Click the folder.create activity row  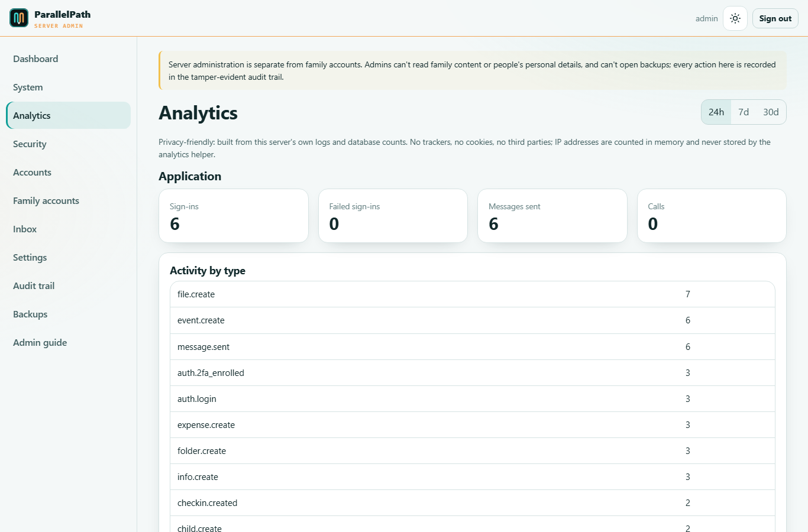(x=473, y=451)
